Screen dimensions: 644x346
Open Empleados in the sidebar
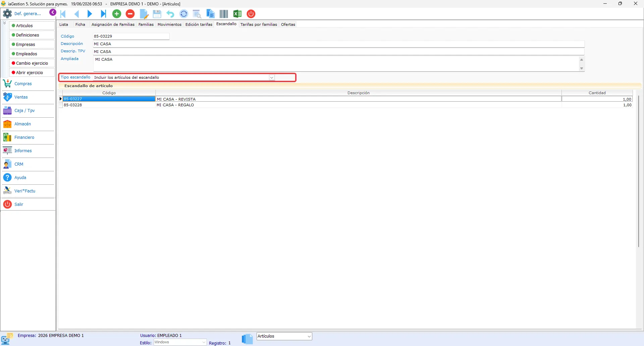click(32, 54)
